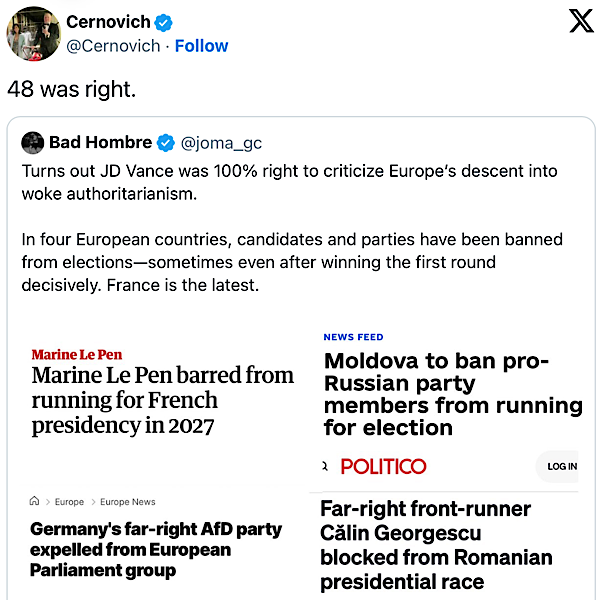
Task: Click Bad Hombre's blue verified badge
Action: tap(167, 142)
